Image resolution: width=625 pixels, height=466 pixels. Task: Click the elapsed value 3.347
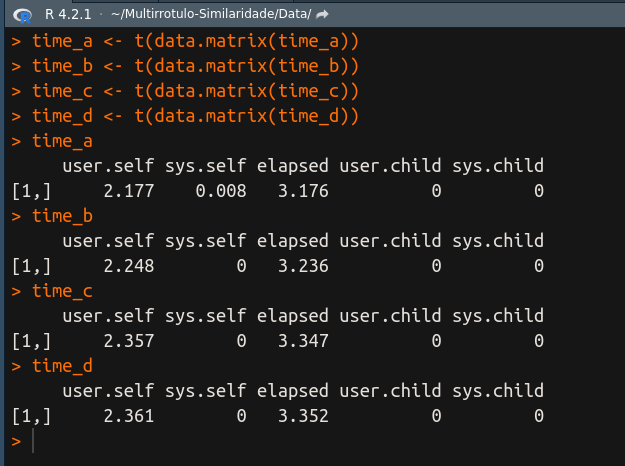point(303,341)
